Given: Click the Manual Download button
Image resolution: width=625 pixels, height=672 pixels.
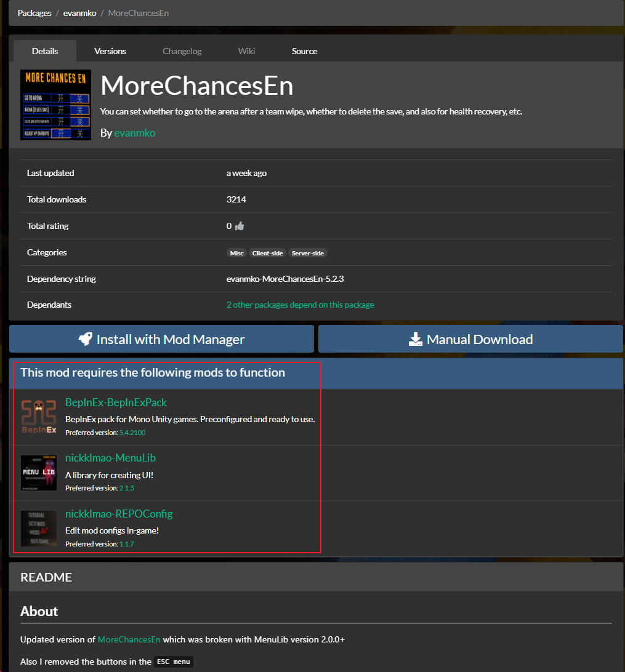Looking at the screenshot, I should [470, 339].
